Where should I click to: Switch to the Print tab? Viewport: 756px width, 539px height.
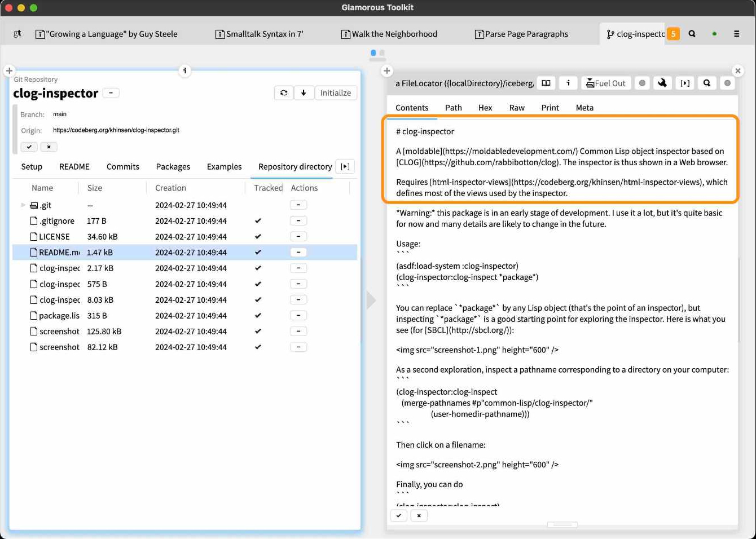coord(550,107)
